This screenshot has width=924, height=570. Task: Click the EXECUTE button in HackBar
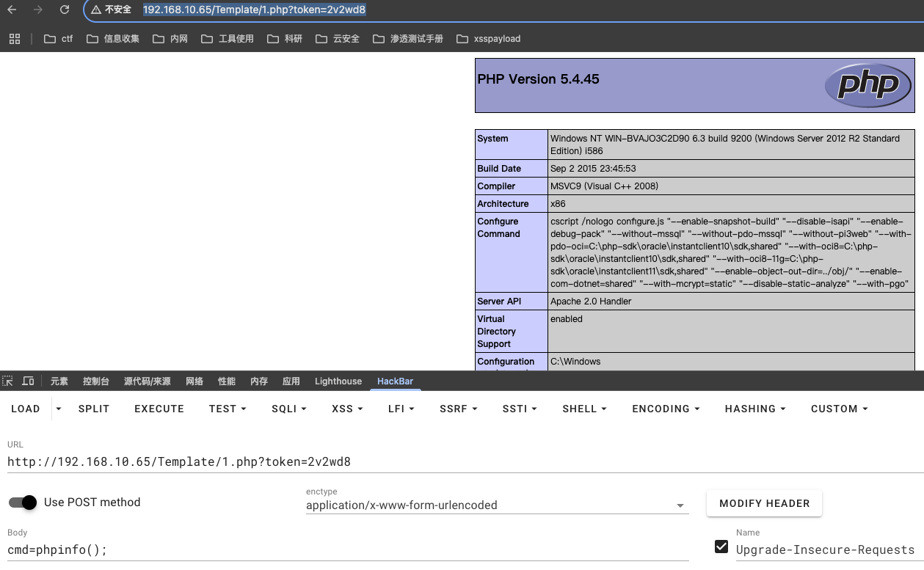(159, 409)
